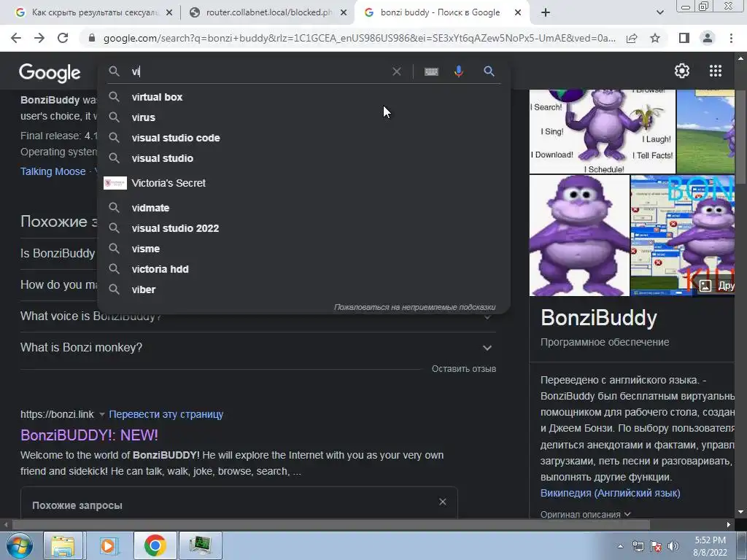Image resolution: width=747 pixels, height=560 pixels.
Task: Expand 'What voice is BonziBuddy?' chevron
Action: (487, 316)
